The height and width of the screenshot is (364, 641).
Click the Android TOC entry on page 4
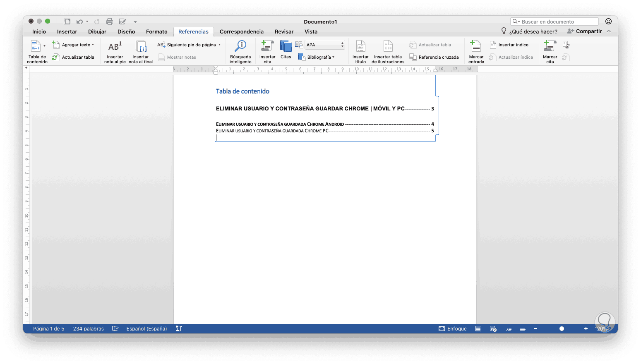325,124
